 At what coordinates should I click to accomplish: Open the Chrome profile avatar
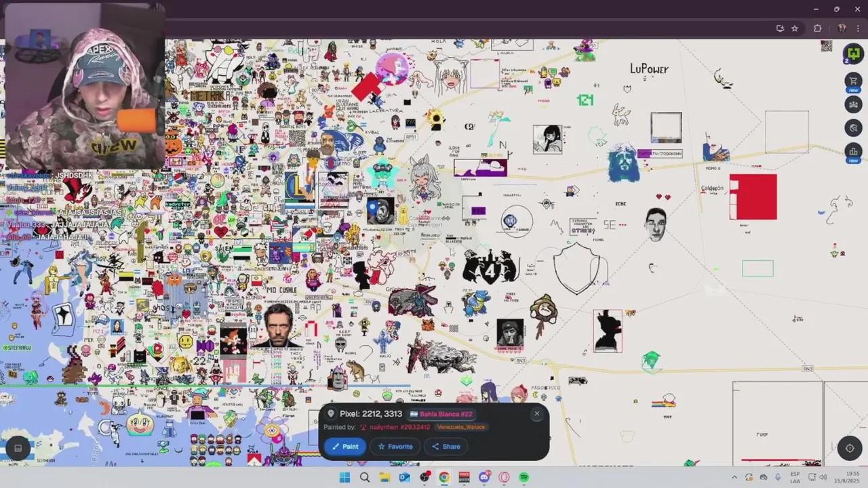coord(842,28)
